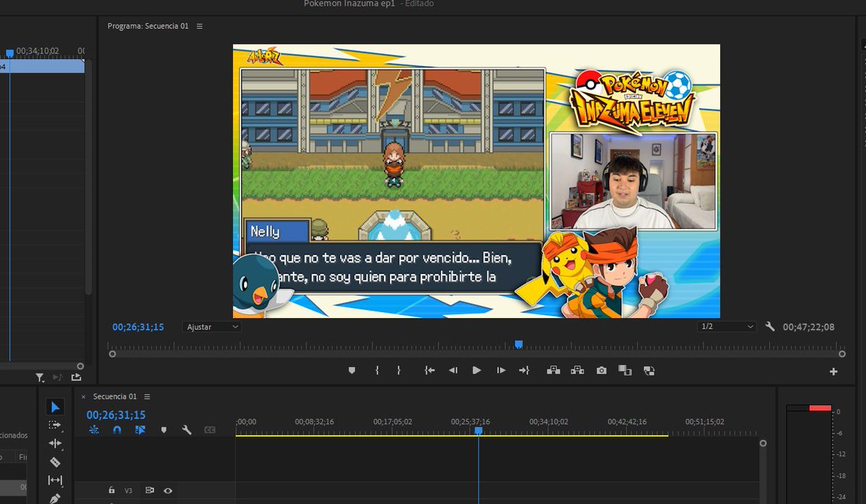
Task: Toggle insert sequences as nests
Action: pyautogui.click(x=94, y=430)
